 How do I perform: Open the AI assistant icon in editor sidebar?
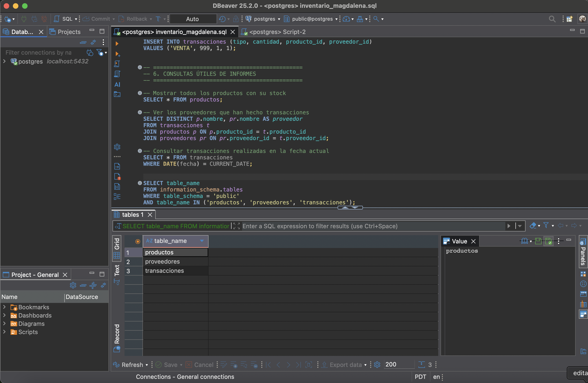click(117, 84)
